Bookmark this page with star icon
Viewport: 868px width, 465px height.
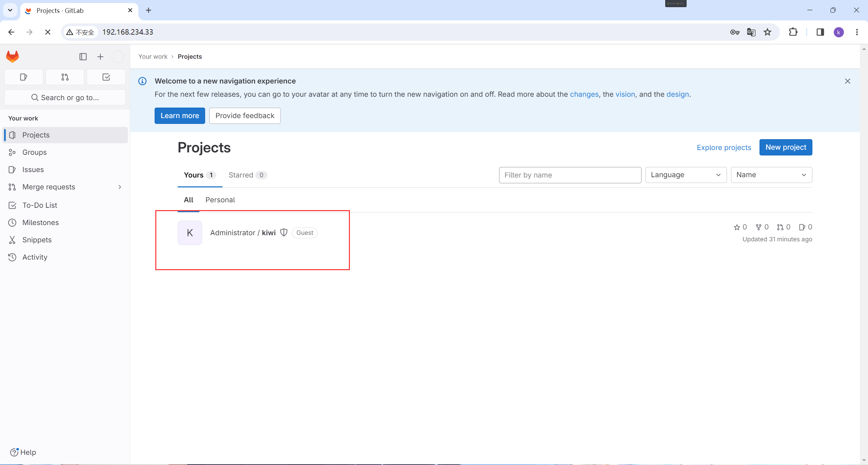pos(767,32)
